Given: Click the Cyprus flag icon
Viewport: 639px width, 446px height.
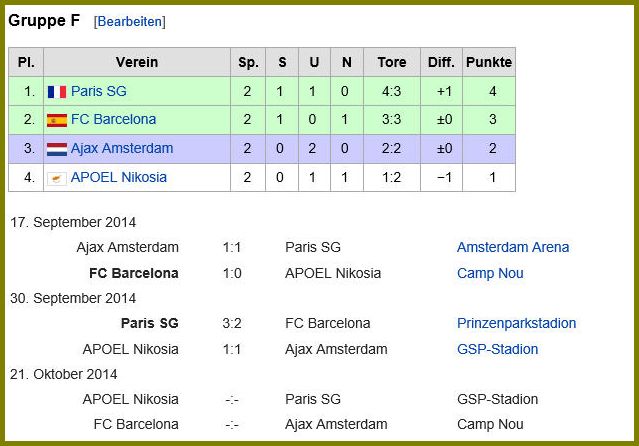Looking at the screenshot, I should [x=57, y=178].
